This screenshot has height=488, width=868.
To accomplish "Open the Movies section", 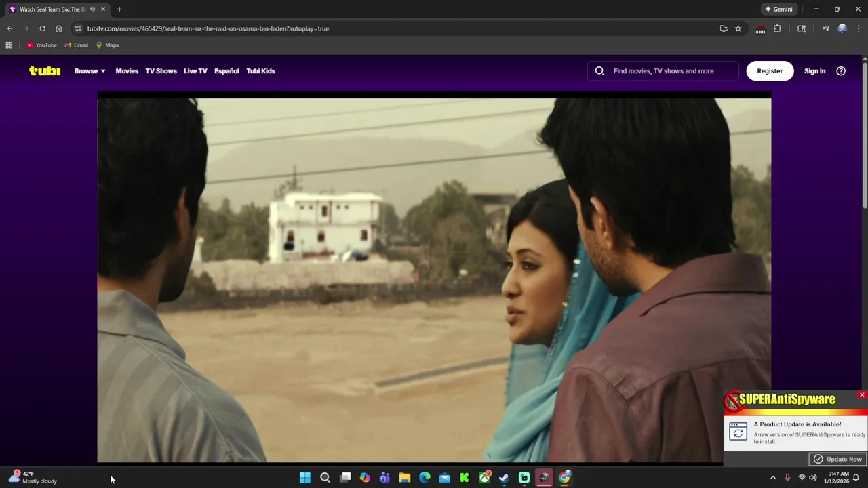I will click(x=127, y=70).
